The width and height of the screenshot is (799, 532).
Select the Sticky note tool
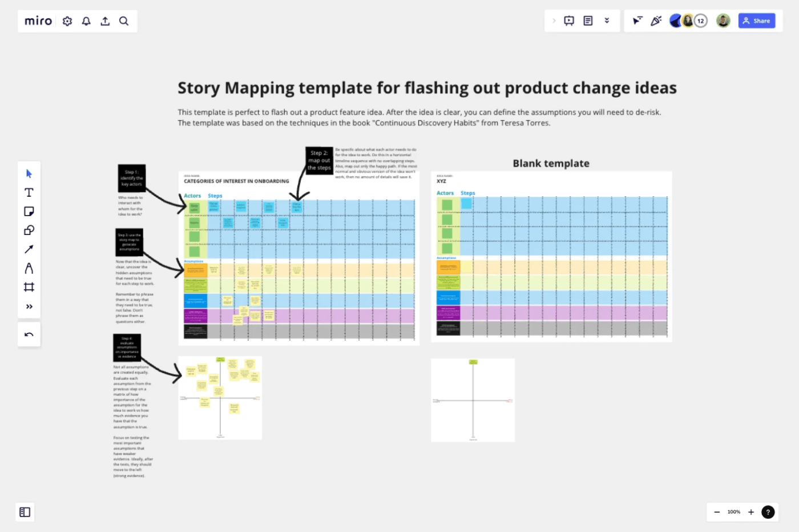tap(29, 211)
